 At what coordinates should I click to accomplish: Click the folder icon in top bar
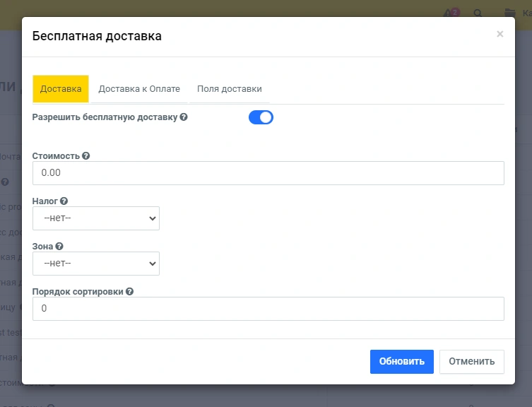click(x=509, y=13)
